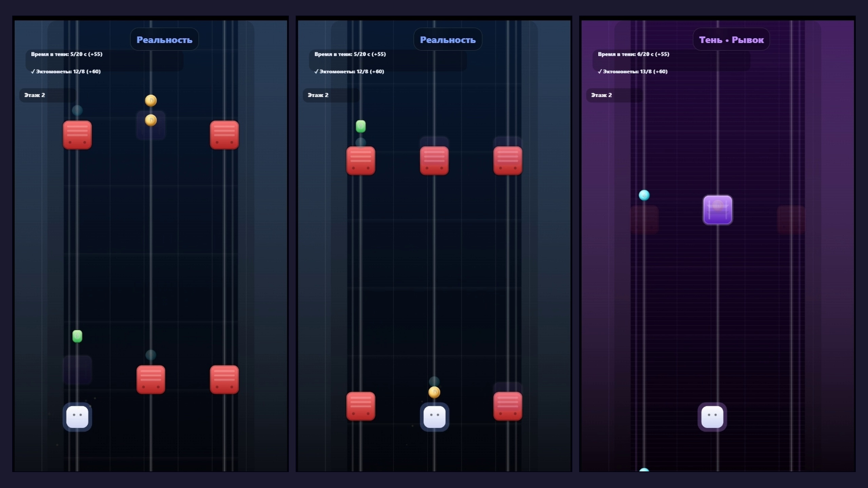The height and width of the screenshot is (488, 868).
Task: Tap the stacked gold coins in top lane
Action: tap(151, 110)
